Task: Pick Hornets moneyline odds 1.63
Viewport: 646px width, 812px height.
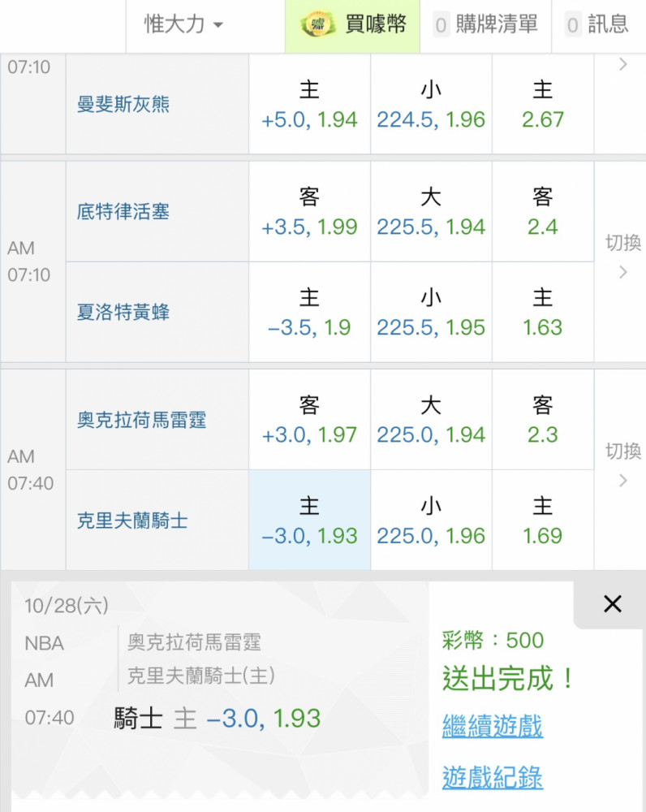Action: point(542,313)
